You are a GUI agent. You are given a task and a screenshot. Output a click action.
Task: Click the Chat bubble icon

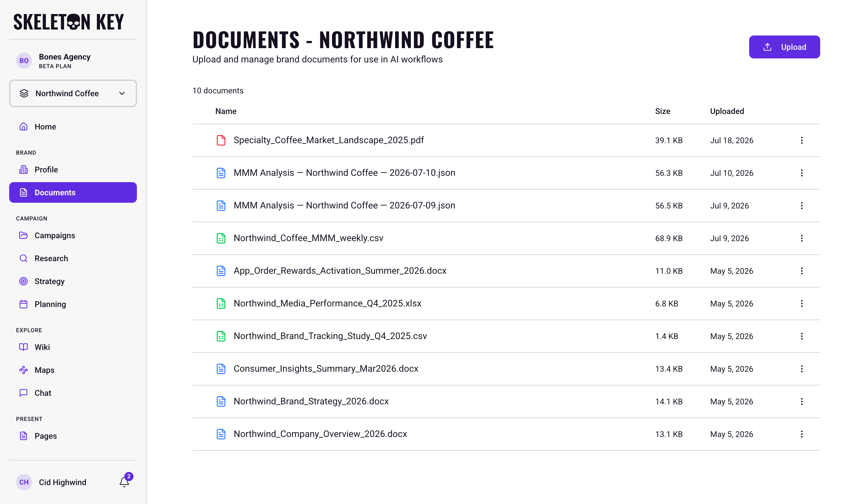pyautogui.click(x=23, y=393)
